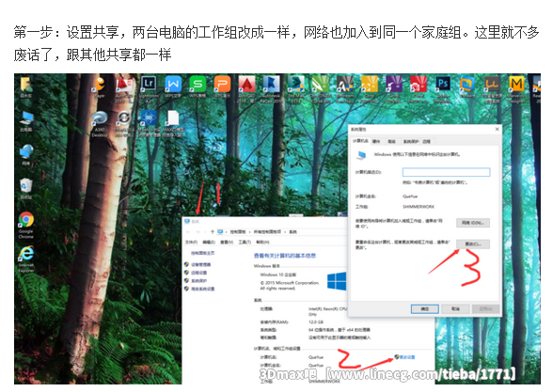
Task: Click the back arrow in System window navigation
Action: point(188,232)
